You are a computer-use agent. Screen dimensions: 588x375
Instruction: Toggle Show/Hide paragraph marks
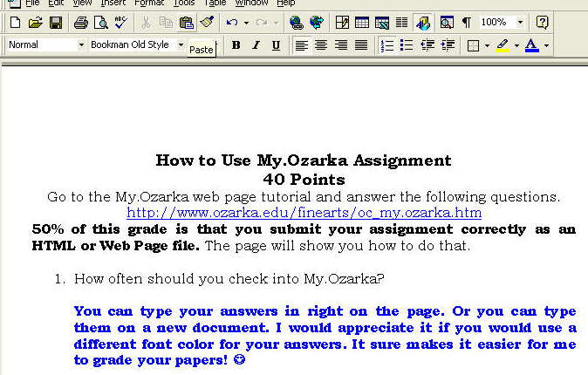coord(466,23)
